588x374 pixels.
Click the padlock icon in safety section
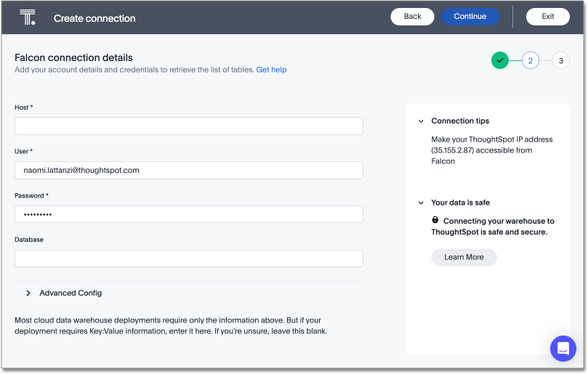coord(435,220)
